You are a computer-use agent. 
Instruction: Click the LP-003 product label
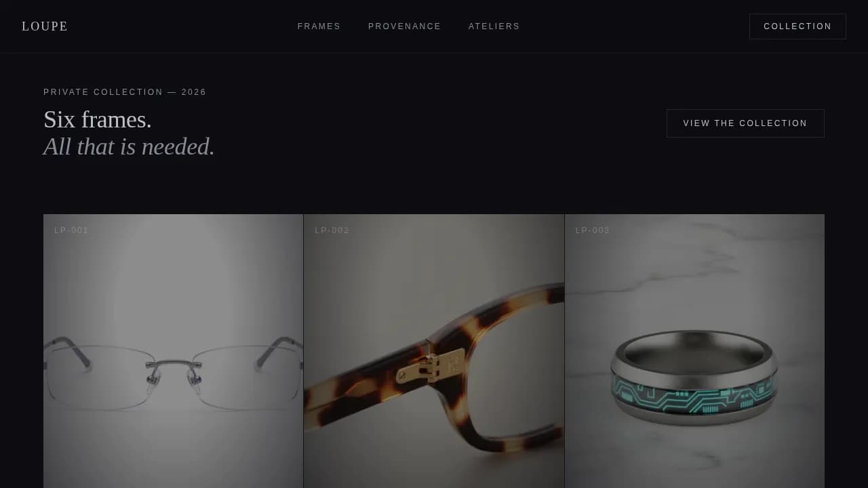click(593, 230)
